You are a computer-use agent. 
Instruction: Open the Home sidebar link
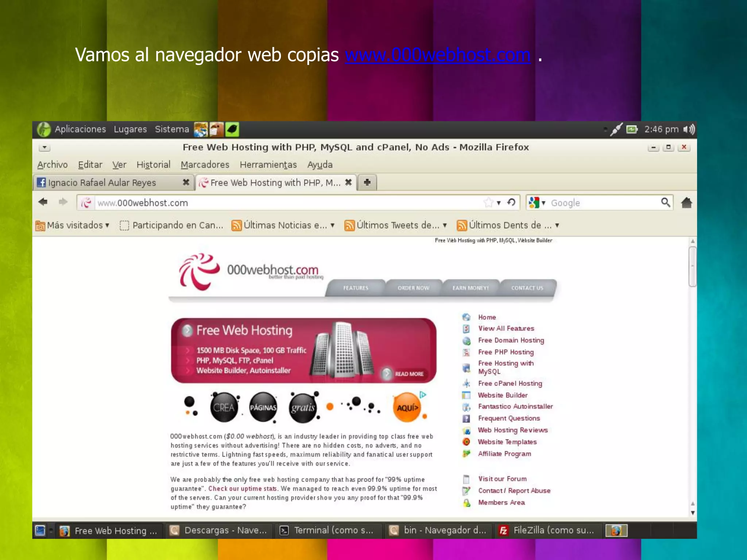[487, 317]
